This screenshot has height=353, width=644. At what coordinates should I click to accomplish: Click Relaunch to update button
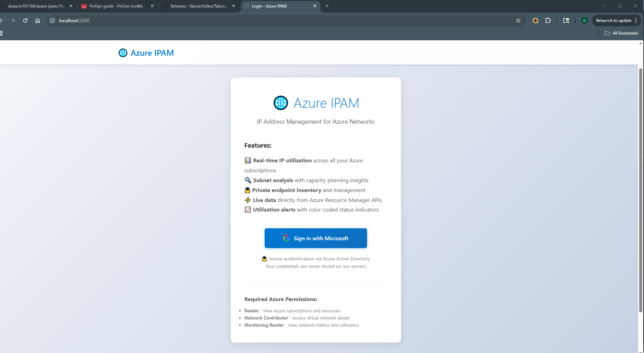click(614, 21)
